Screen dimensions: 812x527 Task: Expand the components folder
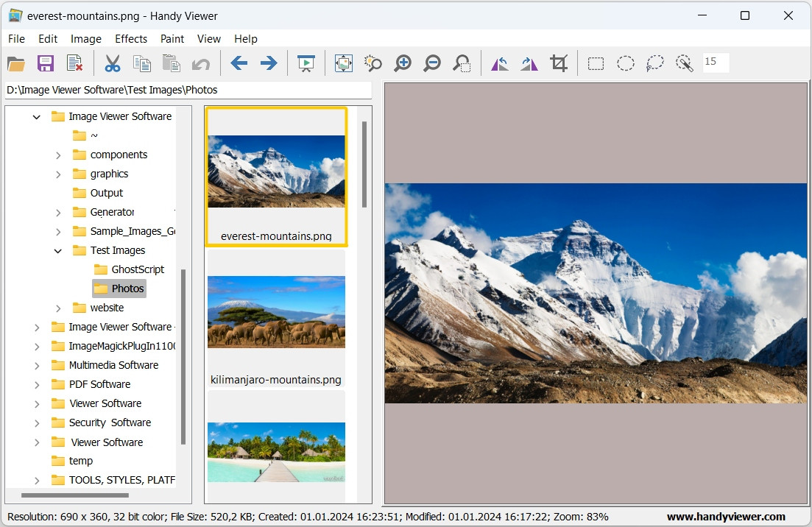pos(58,155)
